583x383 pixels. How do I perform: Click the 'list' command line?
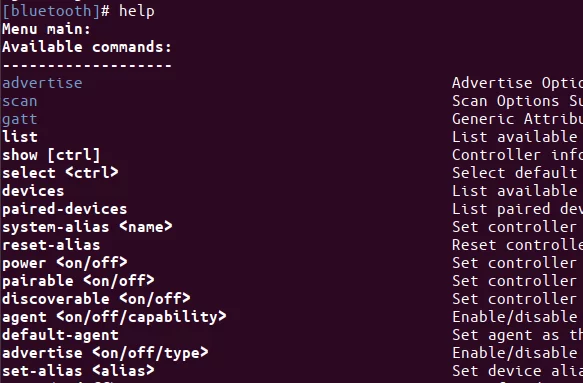click(20, 137)
